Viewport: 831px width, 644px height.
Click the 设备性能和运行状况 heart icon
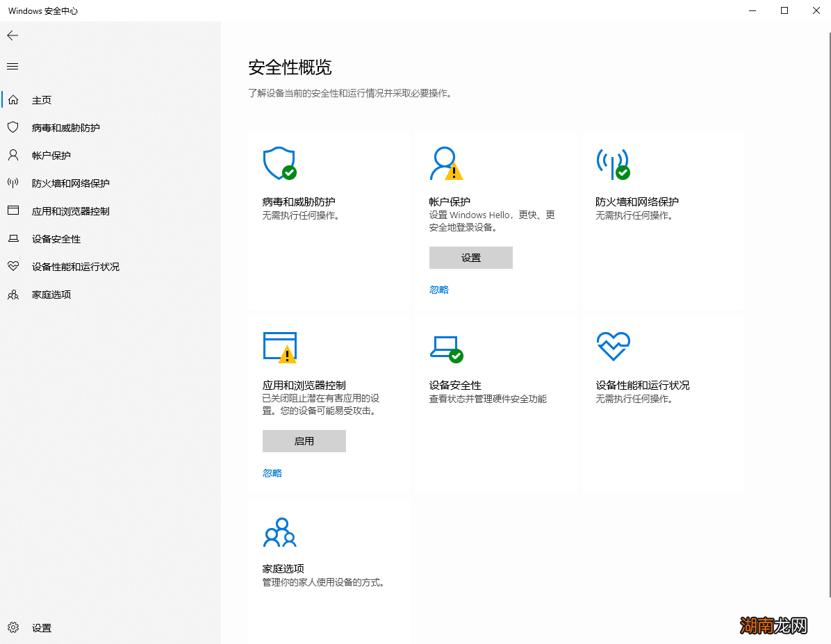pyautogui.click(x=612, y=347)
